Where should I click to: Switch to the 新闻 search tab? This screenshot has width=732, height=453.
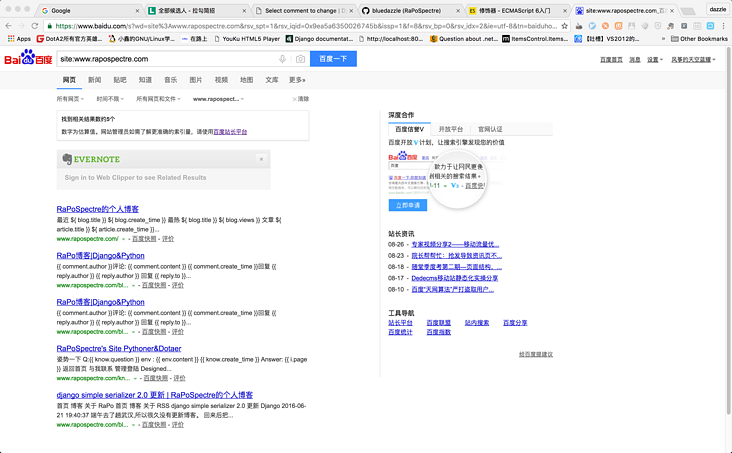click(94, 80)
